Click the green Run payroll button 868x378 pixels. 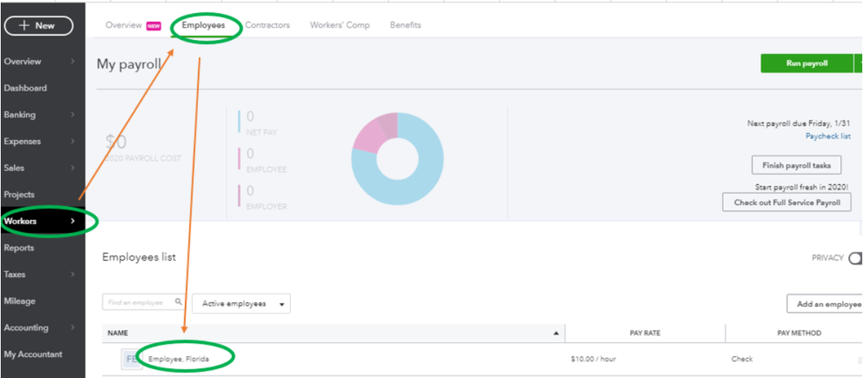click(x=807, y=63)
